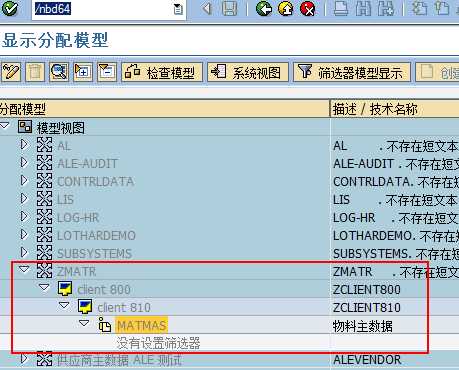Collapse the MATMAS message type node
Image resolution: width=459 pixels, height=370 pixels.
click(x=84, y=323)
